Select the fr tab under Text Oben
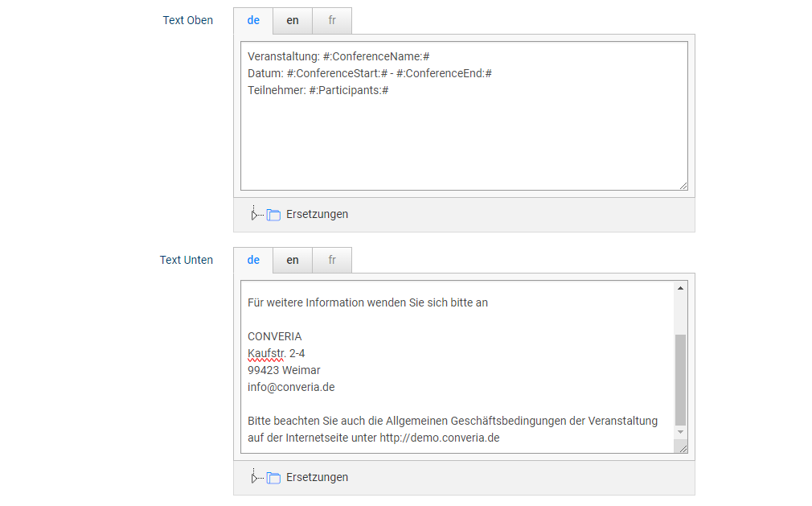 (x=332, y=21)
